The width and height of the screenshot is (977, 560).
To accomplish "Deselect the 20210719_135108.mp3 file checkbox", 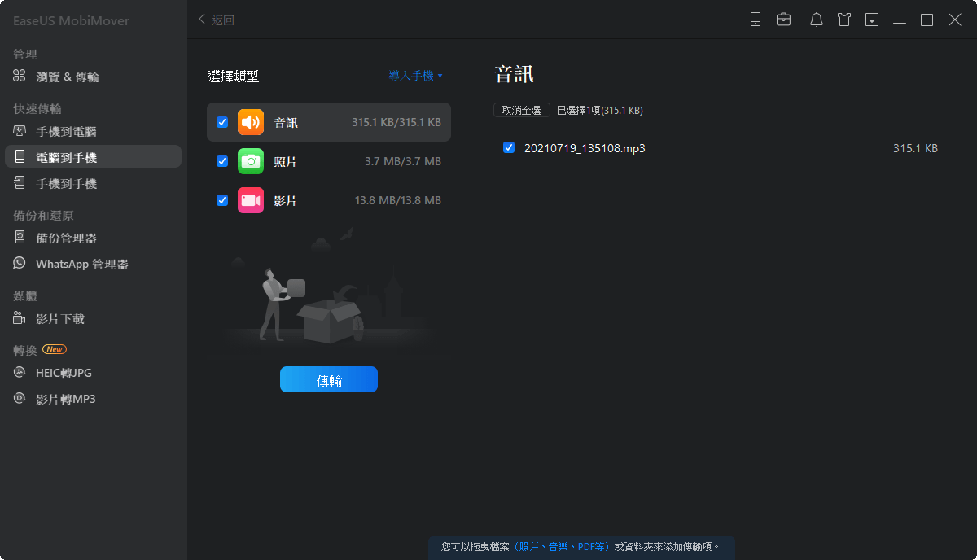I will pos(509,148).
